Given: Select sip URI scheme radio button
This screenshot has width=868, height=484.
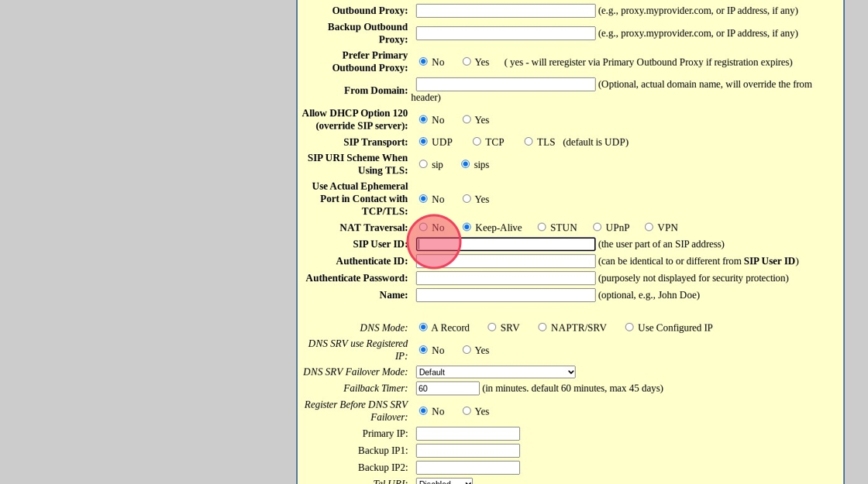Looking at the screenshot, I should (x=423, y=164).
